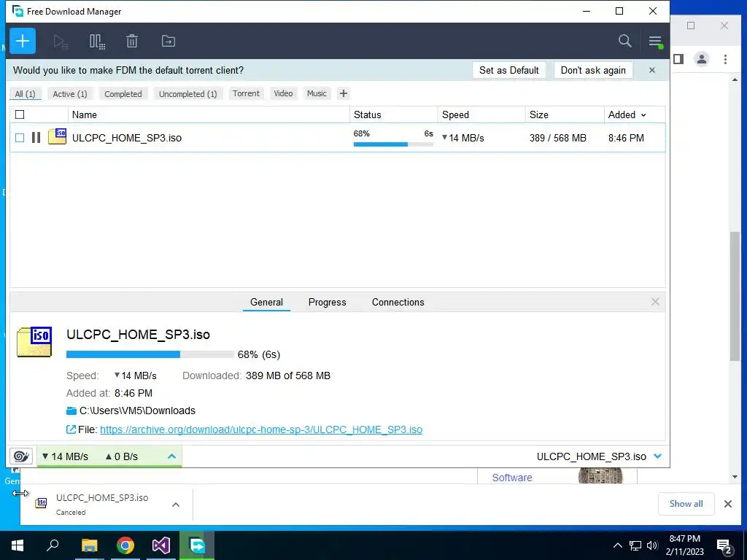Toggle the Chrome side panel icon
The width and height of the screenshot is (747, 560).
[x=678, y=59]
